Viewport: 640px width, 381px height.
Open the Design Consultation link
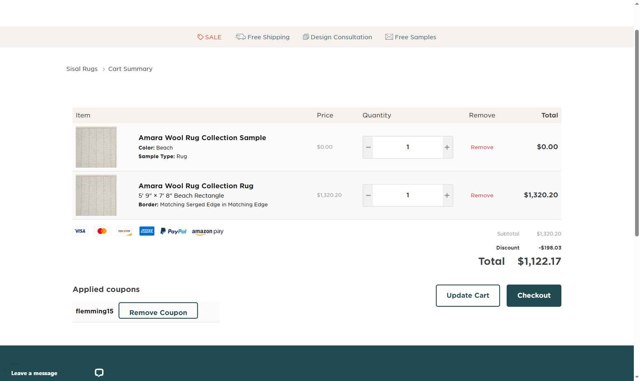click(x=337, y=37)
